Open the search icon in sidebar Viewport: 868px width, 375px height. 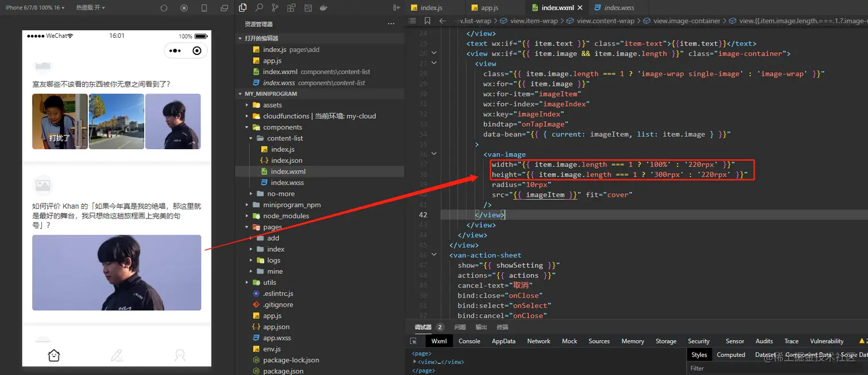point(259,7)
